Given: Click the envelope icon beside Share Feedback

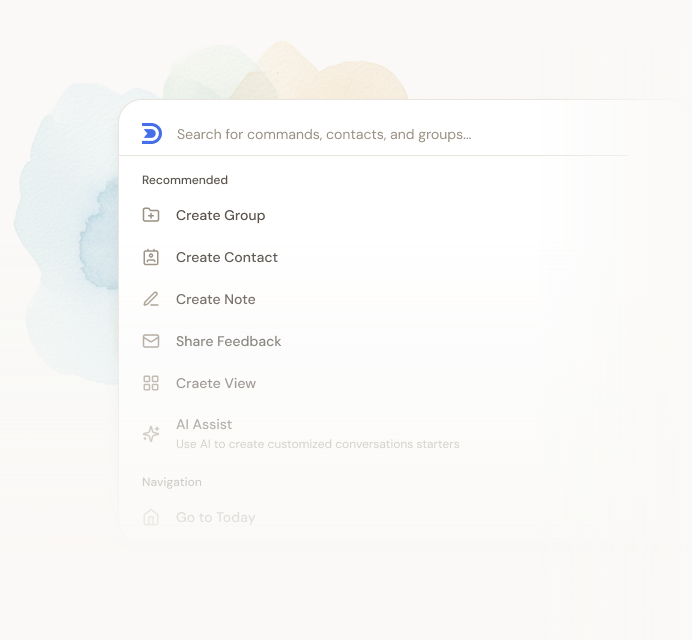Looking at the screenshot, I should point(151,341).
